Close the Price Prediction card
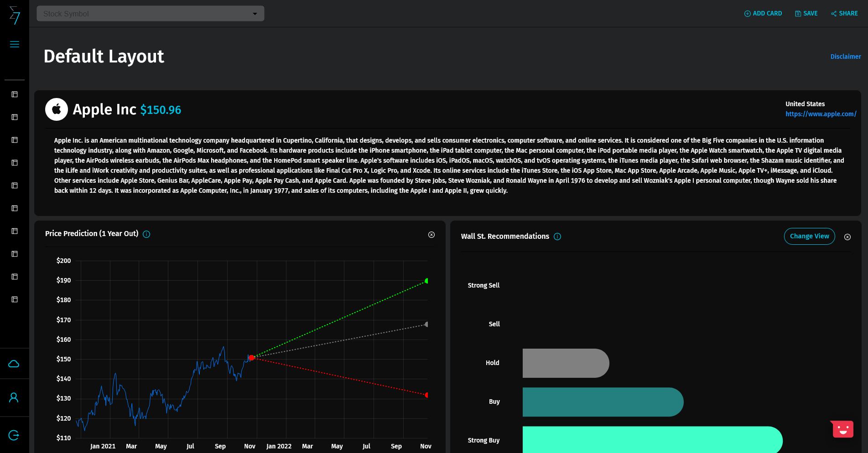This screenshot has height=453, width=868. (431, 235)
